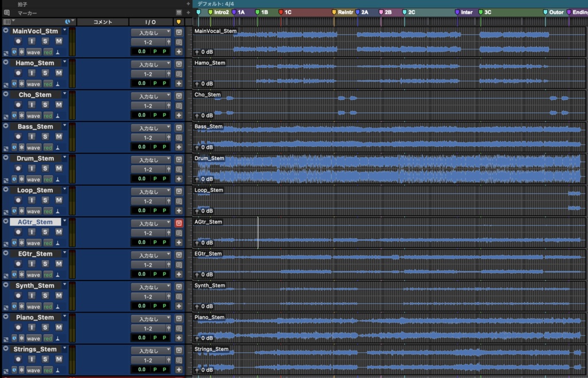Click the blue clock icon in the track header bar
This screenshot has height=378, width=588.
68,22
